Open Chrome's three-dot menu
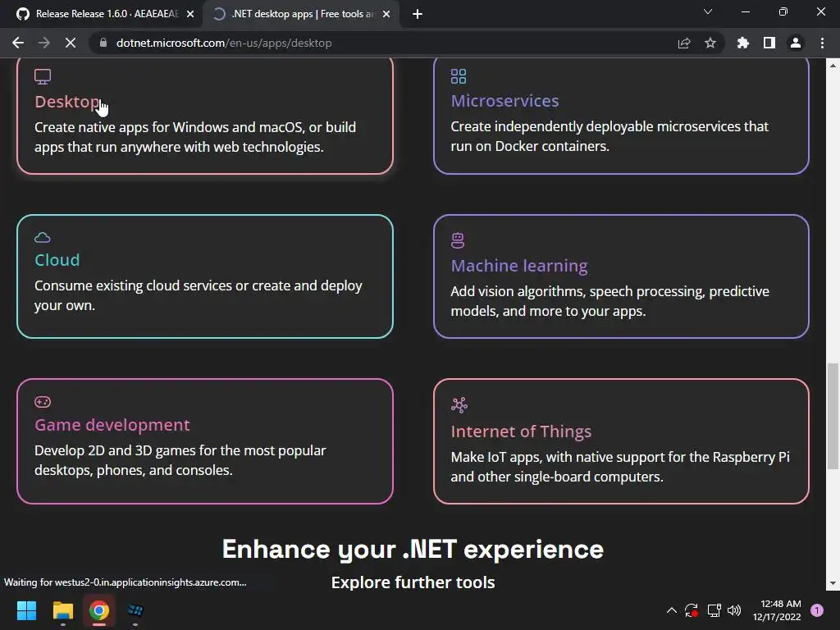 822,43
